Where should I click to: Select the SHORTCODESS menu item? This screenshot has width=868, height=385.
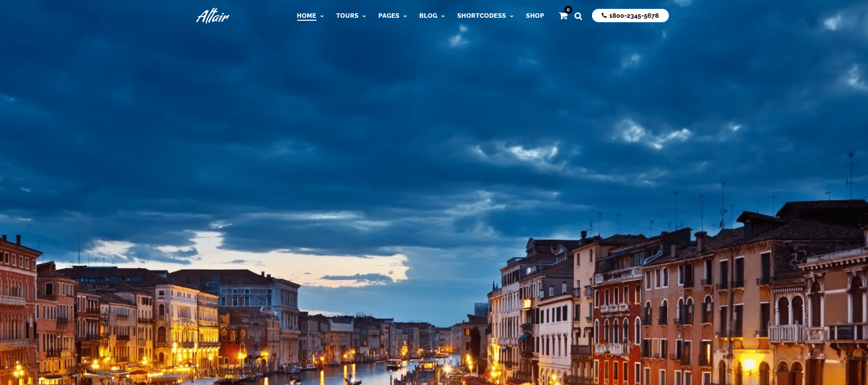(x=481, y=16)
